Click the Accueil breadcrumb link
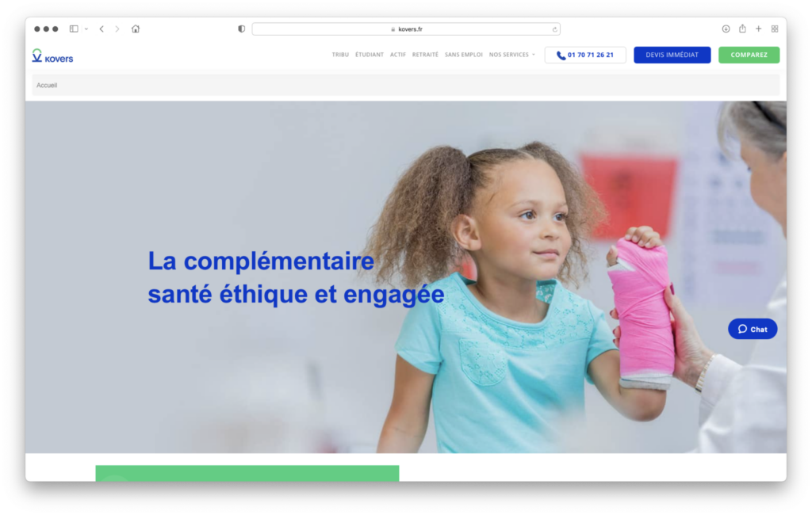 (x=47, y=85)
